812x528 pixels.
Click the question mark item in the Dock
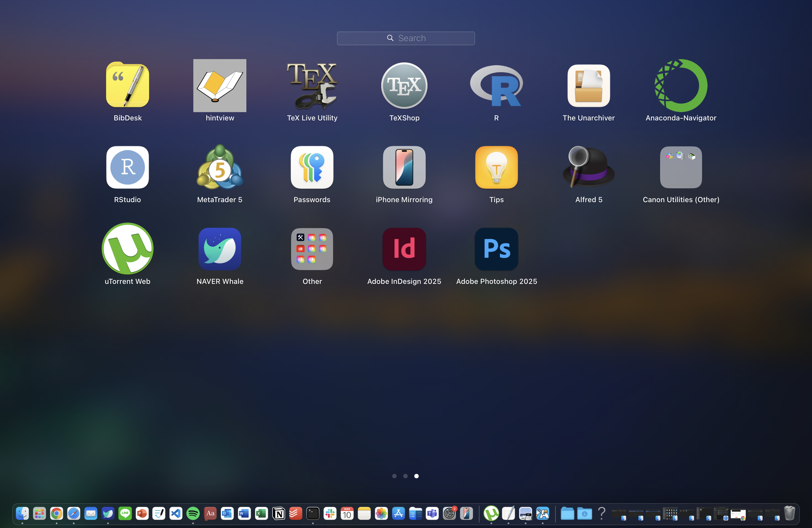point(602,513)
